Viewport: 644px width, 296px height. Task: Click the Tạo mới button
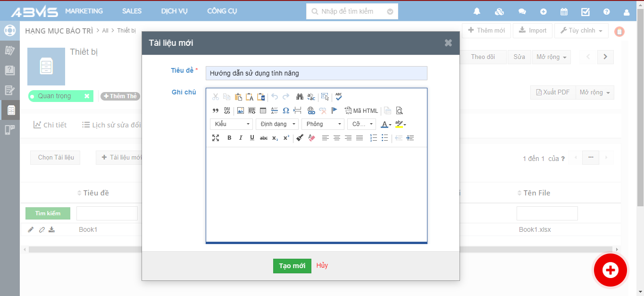click(292, 266)
